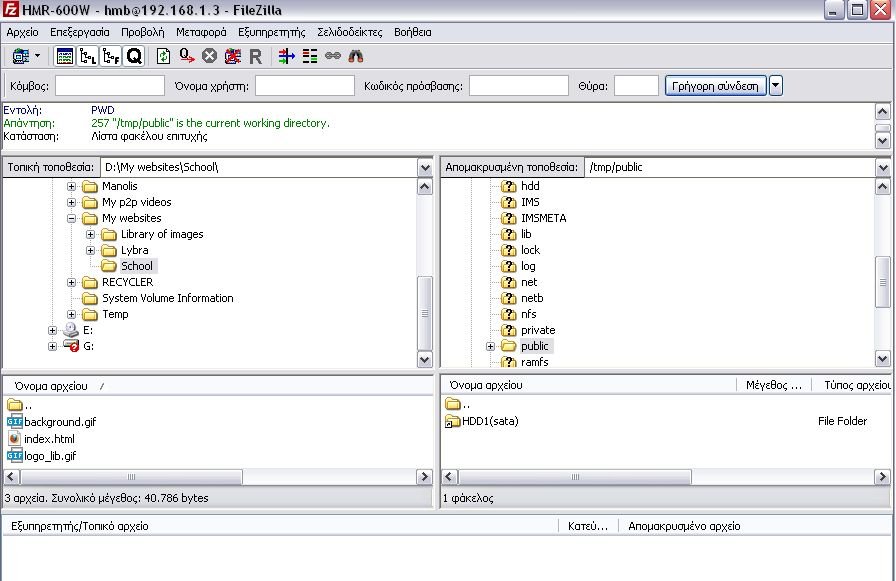
Task: Open the Site Manager dropdown arrow
Action: 37,56
